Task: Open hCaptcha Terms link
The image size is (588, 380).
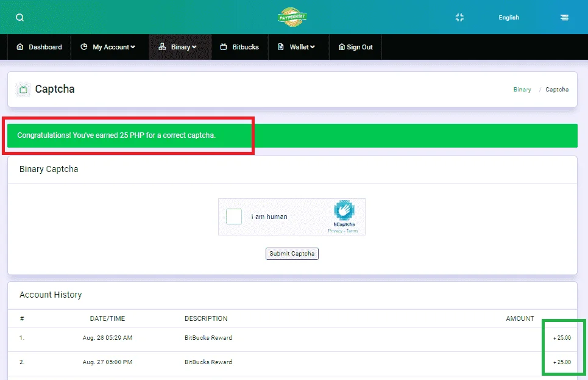Action: pos(353,231)
